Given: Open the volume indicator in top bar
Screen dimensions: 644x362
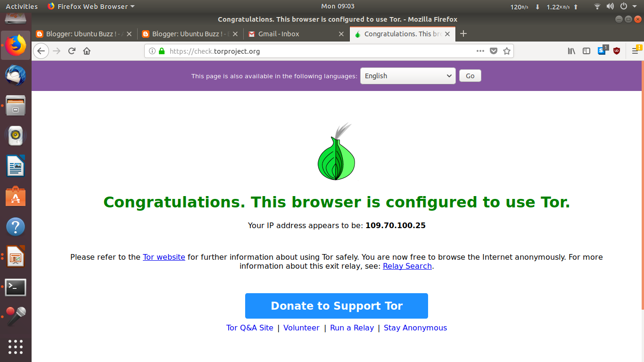Looking at the screenshot, I should point(610,6).
